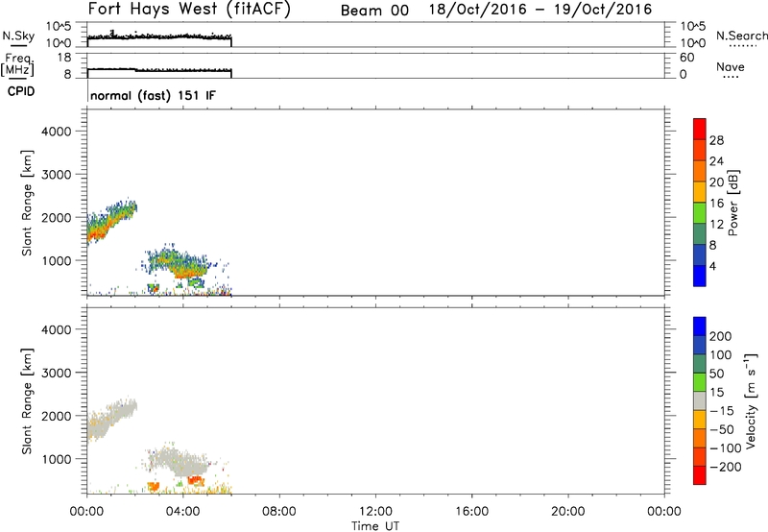Click the frequency trace in Freq. panel

pyautogui.click(x=159, y=70)
